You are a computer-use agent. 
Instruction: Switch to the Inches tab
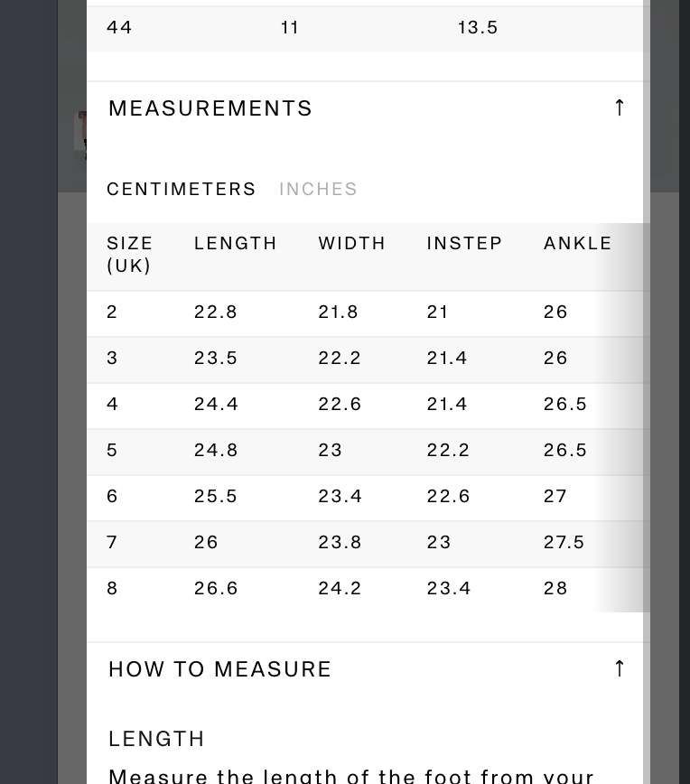(x=318, y=189)
